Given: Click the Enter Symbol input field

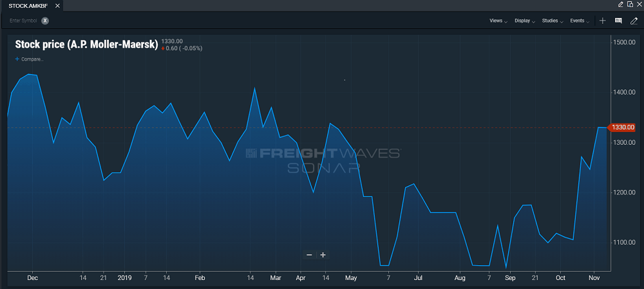Looking at the screenshot, I should tap(23, 21).
